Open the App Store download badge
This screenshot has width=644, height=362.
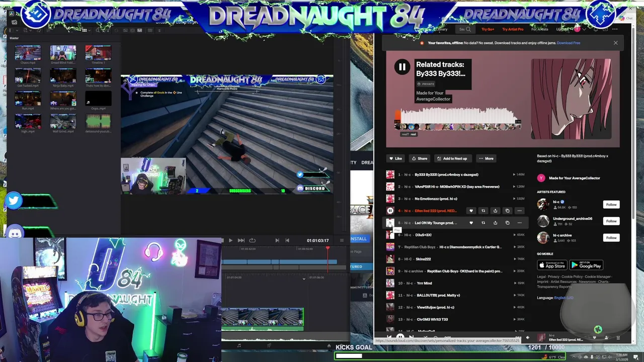[x=552, y=265]
